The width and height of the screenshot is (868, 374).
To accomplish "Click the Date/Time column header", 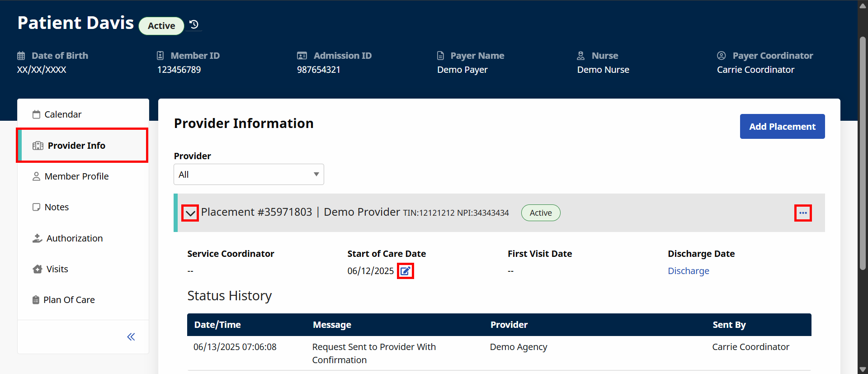I will pos(217,325).
